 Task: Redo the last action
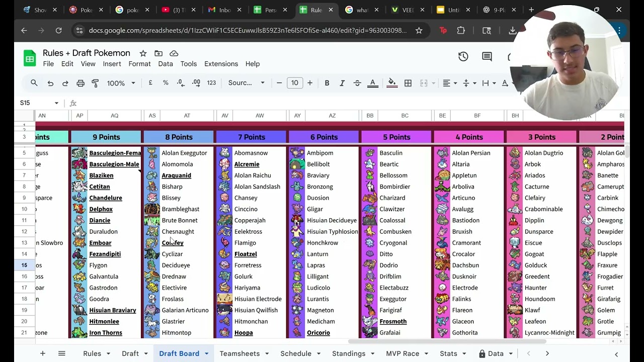pos(65,83)
